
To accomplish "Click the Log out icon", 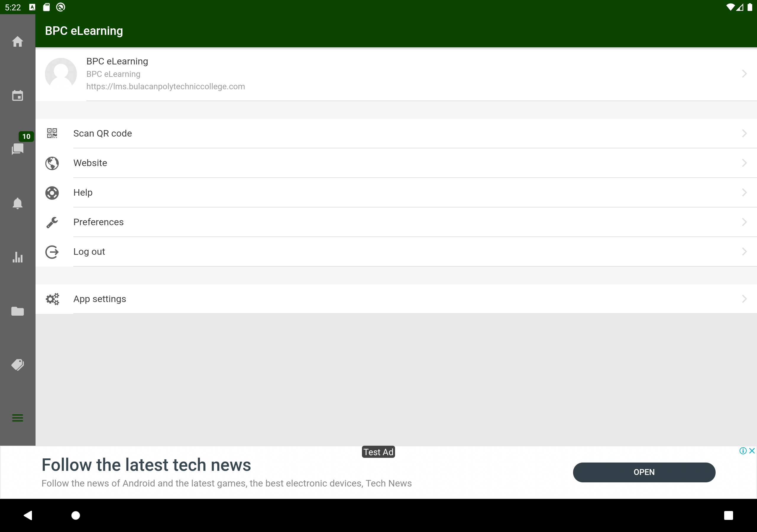I will 52,252.
